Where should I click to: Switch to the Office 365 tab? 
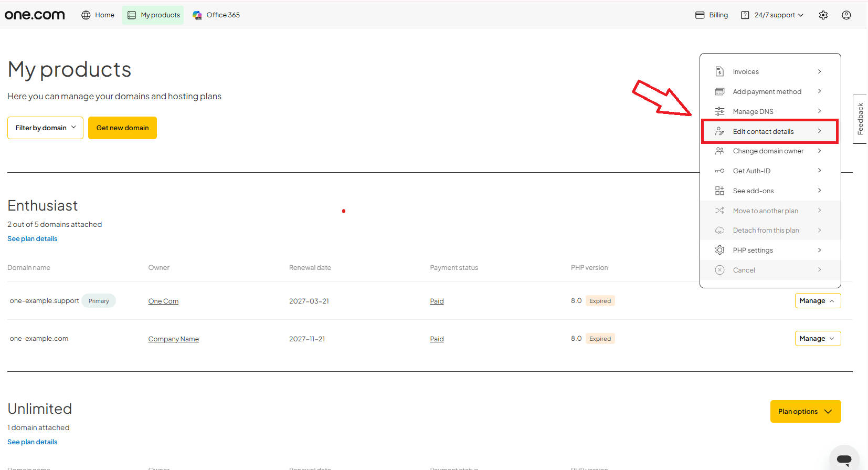pyautogui.click(x=216, y=15)
